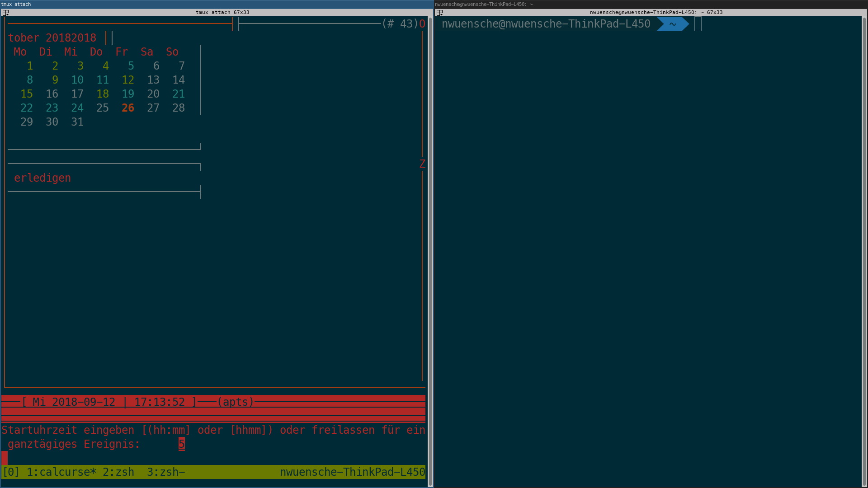The width and height of the screenshot is (868, 488).
Task: Expand the tober 20182018 month heading
Action: [x=52, y=38]
